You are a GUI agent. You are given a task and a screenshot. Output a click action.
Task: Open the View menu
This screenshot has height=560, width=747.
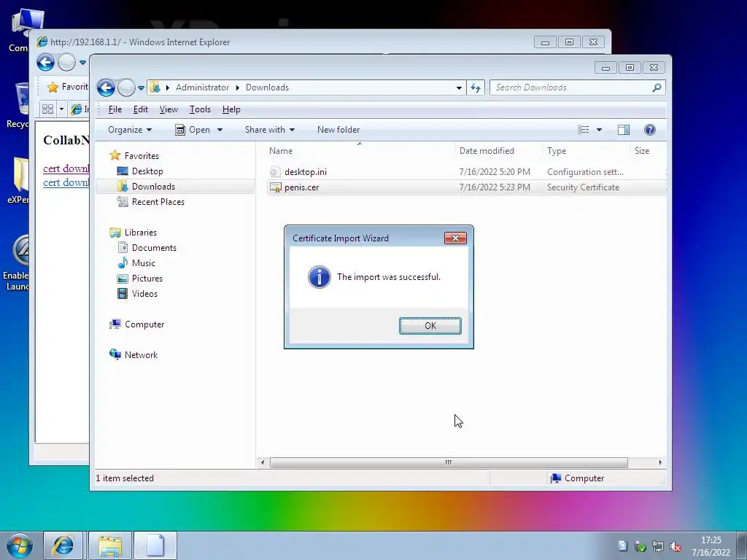(169, 109)
